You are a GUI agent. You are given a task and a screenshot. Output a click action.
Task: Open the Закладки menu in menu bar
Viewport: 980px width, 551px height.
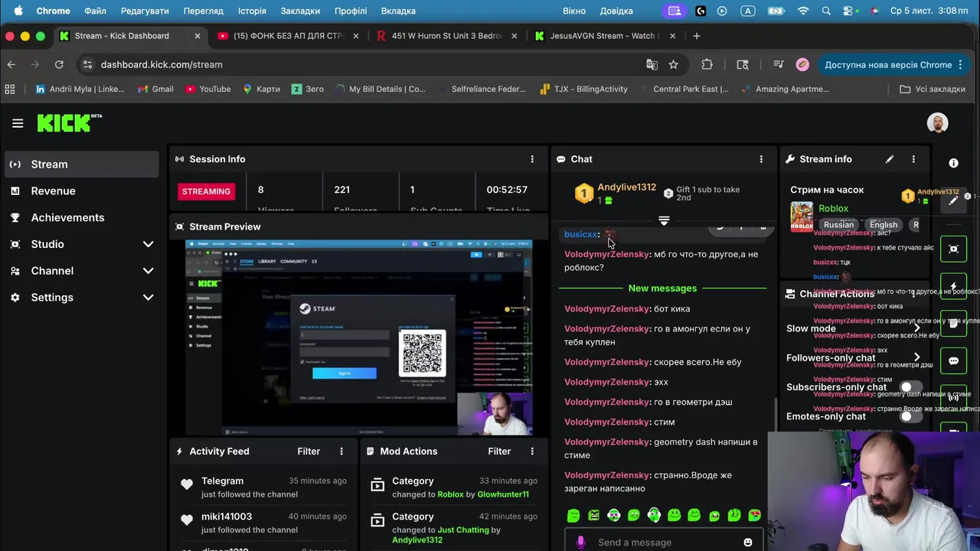point(300,11)
